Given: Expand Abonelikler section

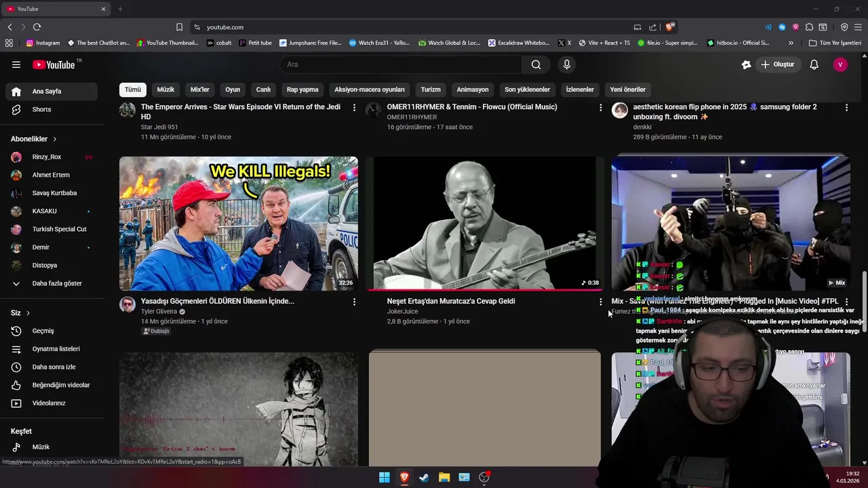Looking at the screenshot, I should (x=34, y=139).
